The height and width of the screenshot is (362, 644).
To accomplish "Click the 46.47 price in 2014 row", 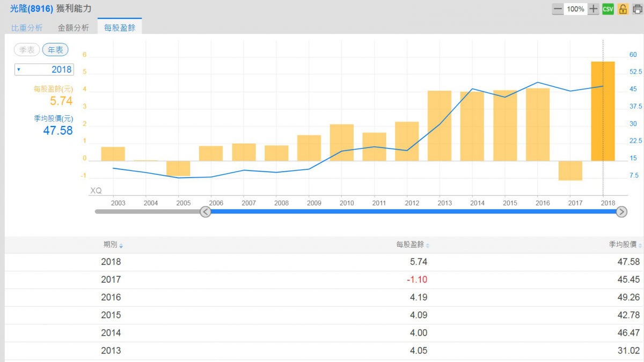I will click(629, 333).
